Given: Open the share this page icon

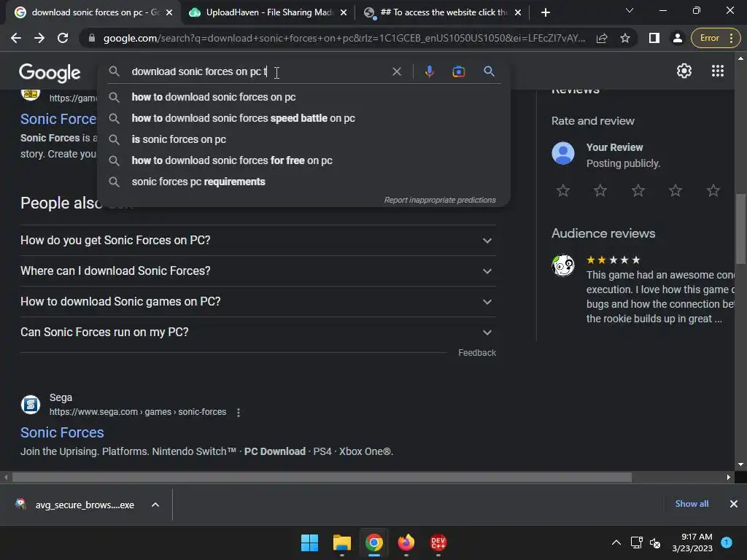Looking at the screenshot, I should [x=602, y=38].
